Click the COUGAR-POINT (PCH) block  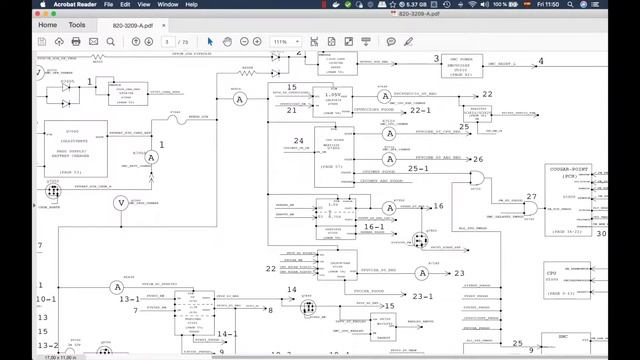coord(569,200)
